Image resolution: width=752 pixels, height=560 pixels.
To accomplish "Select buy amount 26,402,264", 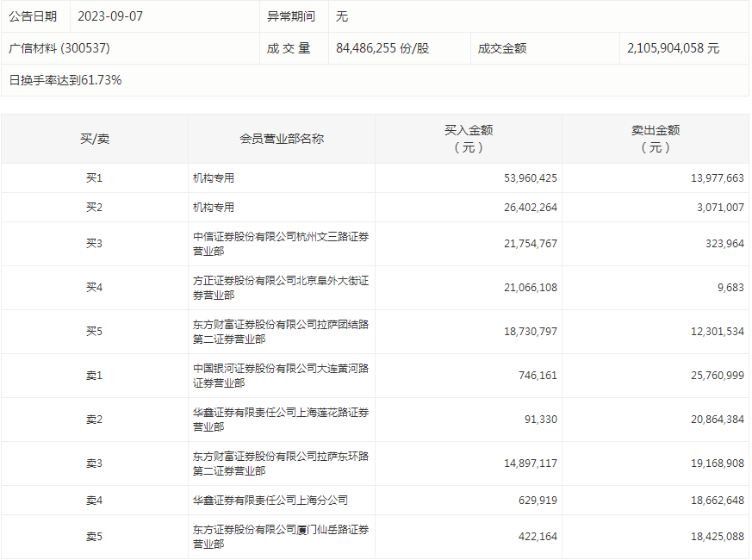I will (531, 208).
